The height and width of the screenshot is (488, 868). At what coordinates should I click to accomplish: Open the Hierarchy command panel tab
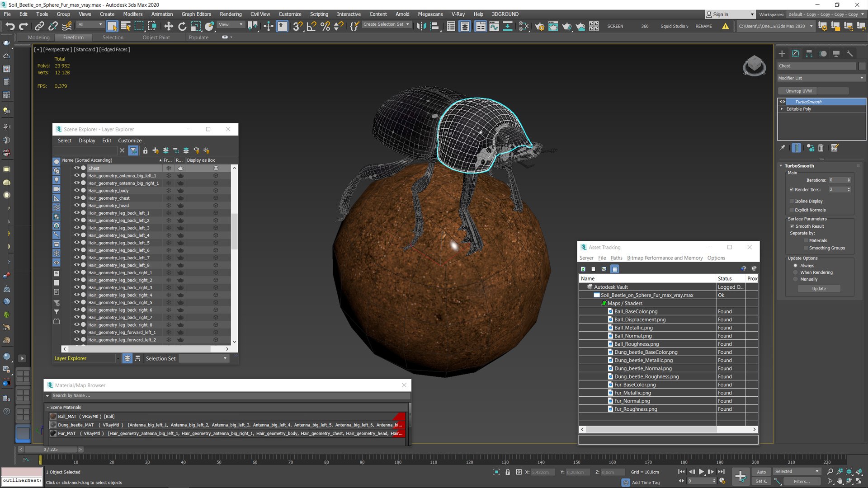click(809, 54)
